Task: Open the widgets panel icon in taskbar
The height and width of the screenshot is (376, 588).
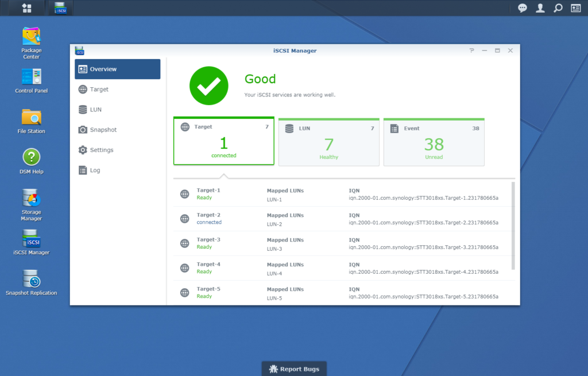Action: (x=575, y=8)
